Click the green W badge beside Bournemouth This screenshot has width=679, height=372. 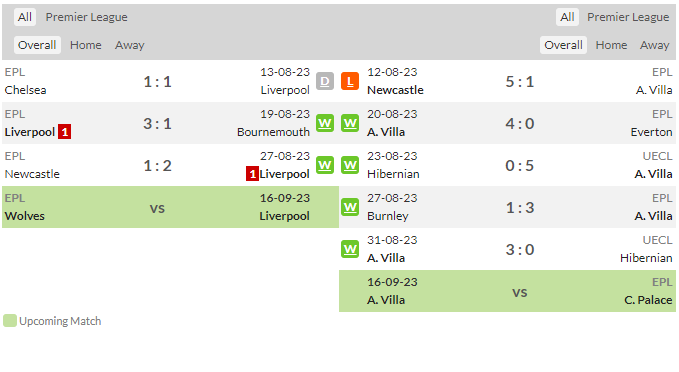325,123
